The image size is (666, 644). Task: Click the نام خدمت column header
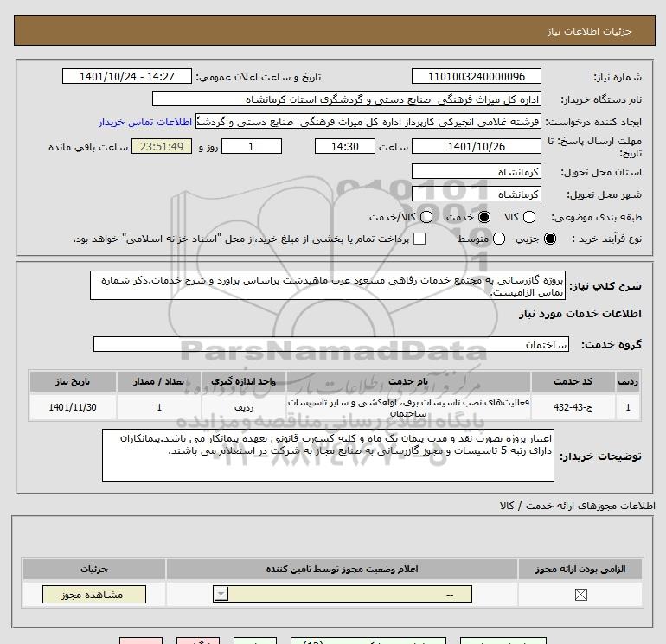408,381
